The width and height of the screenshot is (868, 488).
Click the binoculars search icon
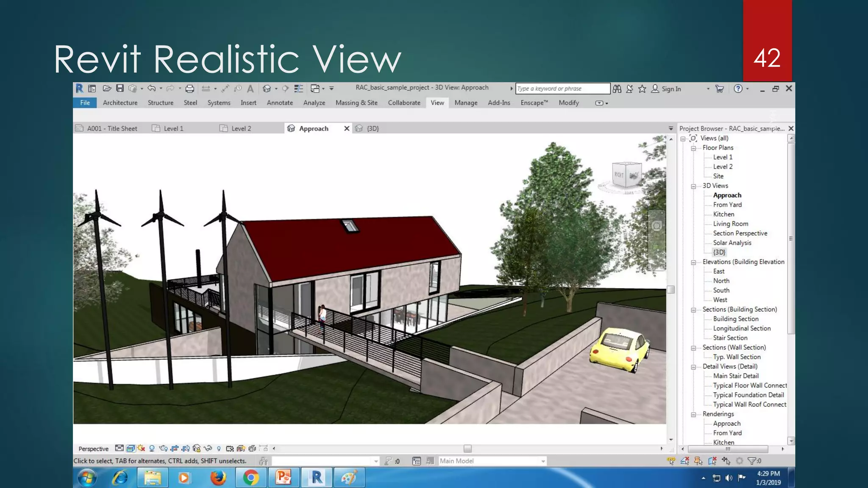pos(617,89)
